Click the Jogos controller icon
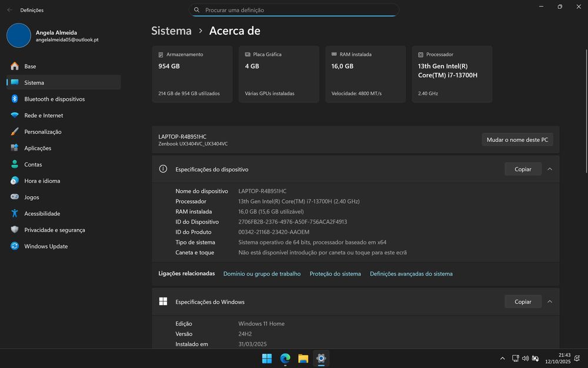The width and height of the screenshot is (588, 368). coord(15,197)
